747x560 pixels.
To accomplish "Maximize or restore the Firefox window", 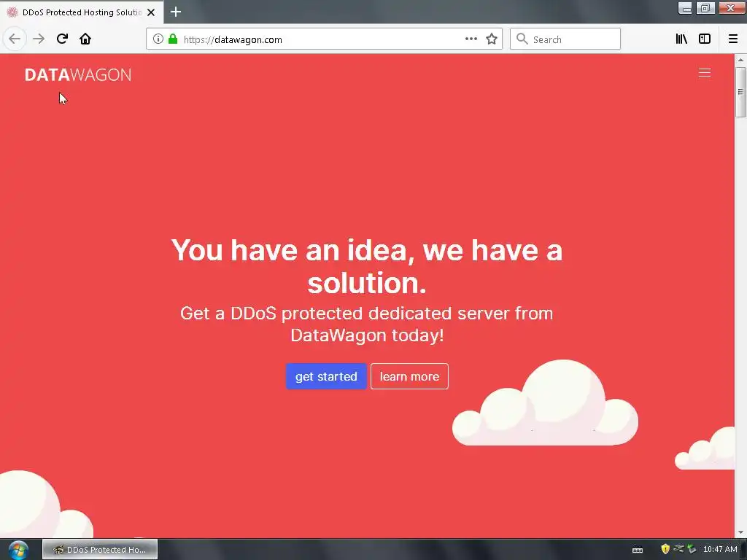I will click(705, 8).
